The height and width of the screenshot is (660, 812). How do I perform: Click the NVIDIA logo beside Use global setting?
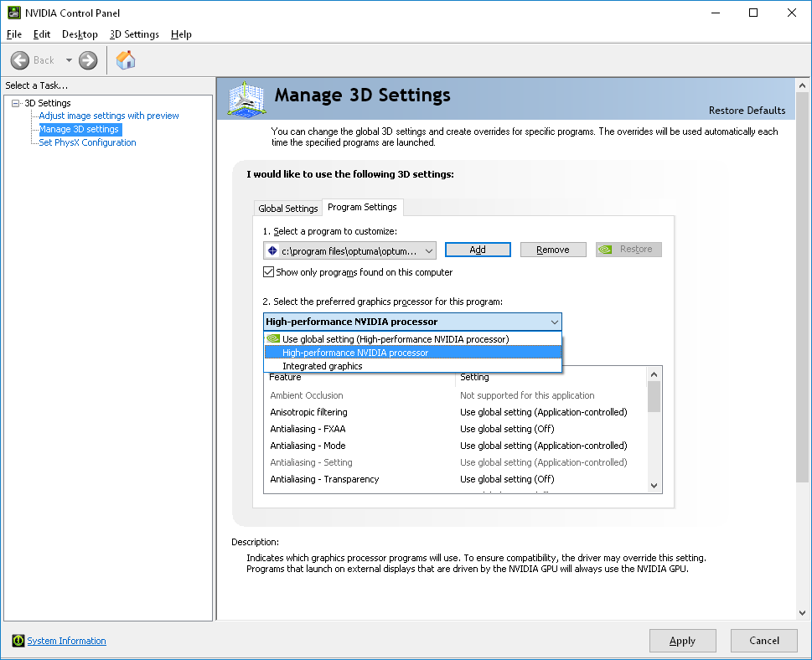[x=273, y=338]
